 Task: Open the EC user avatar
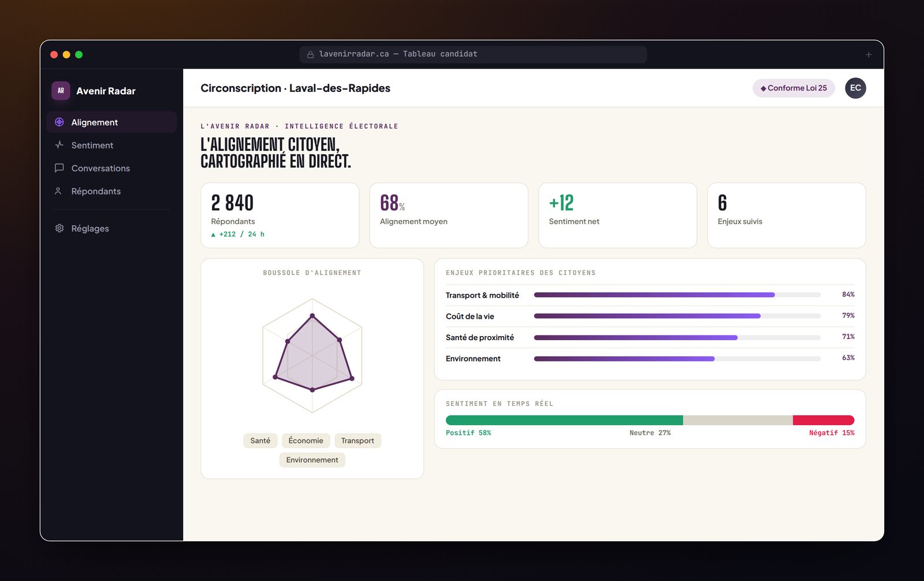pyautogui.click(x=855, y=88)
